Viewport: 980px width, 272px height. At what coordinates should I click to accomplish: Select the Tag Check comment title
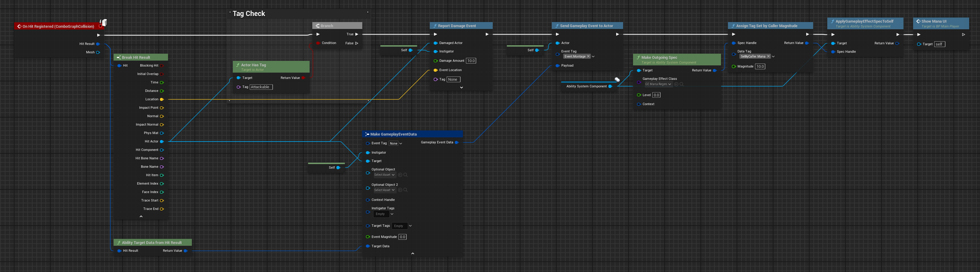pyautogui.click(x=249, y=14)
